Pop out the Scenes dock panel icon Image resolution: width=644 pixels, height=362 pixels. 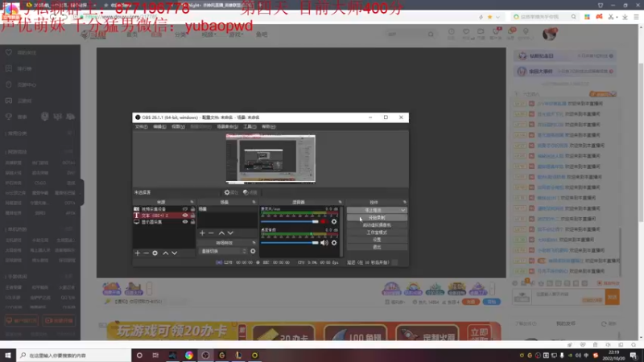click(x=254, y=202)
